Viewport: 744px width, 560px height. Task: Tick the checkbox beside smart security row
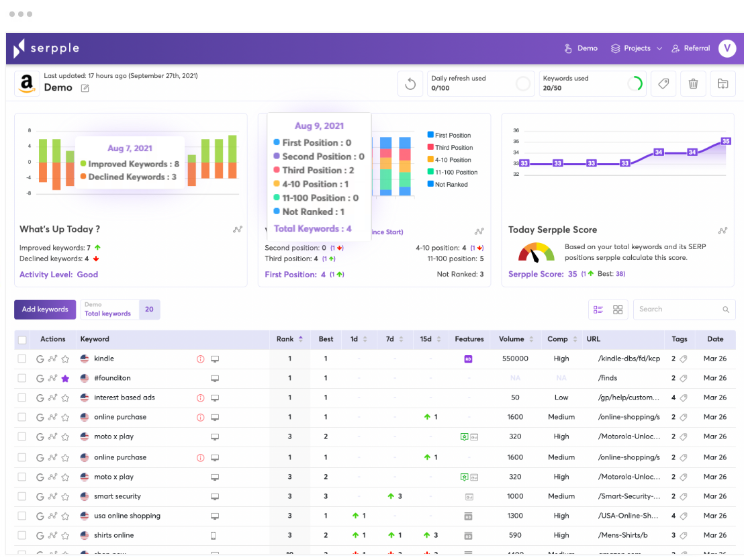pos(22,496)
